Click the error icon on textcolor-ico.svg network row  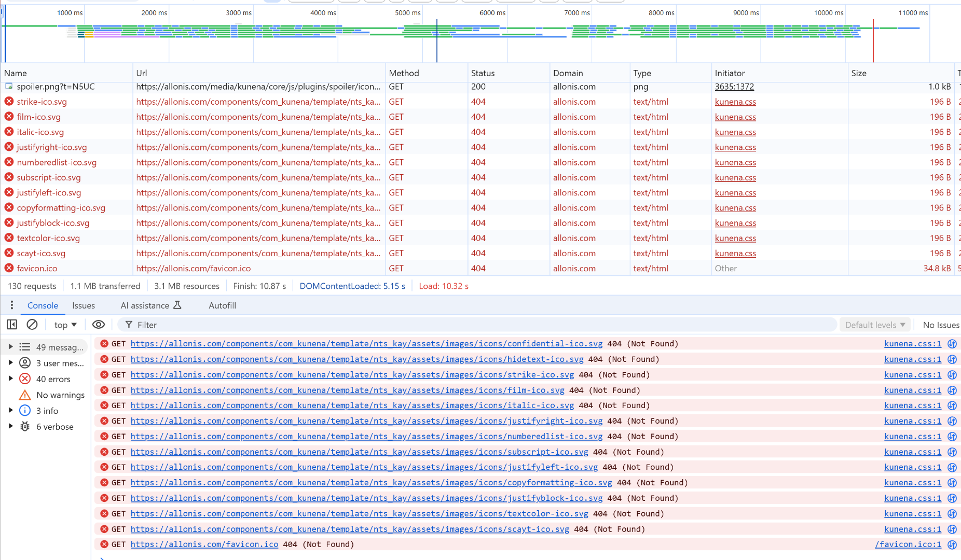(x=9, y=238)
